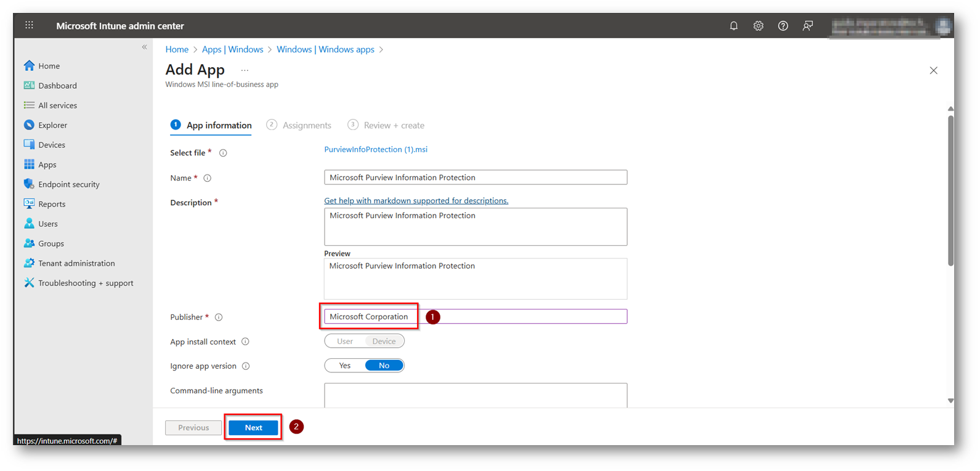This screenshot has width=980, height=471.
Task: Open the help question mark icon
Action: pyautogui.click(x=783, y=26)
